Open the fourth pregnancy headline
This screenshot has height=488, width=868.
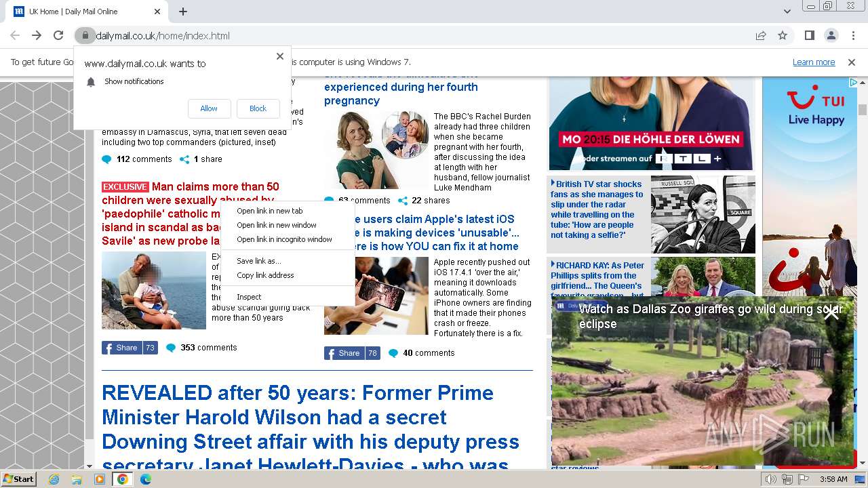pyautogui.click(x=401, y=87)
